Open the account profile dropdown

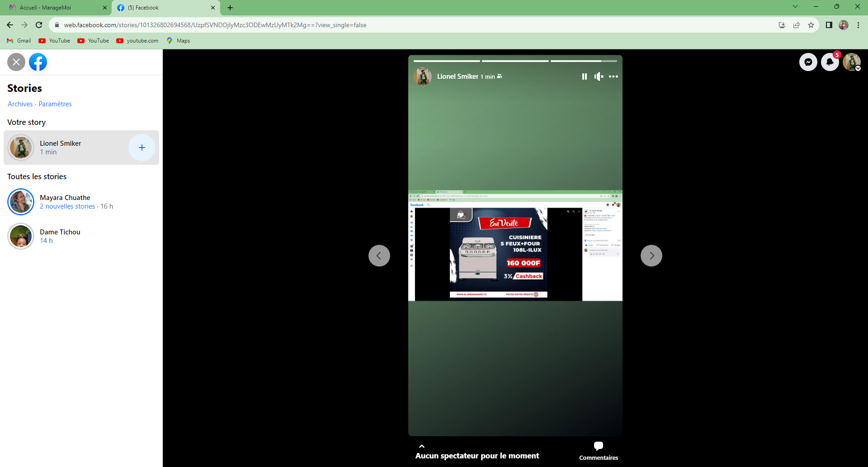click(x=852, y=62)
